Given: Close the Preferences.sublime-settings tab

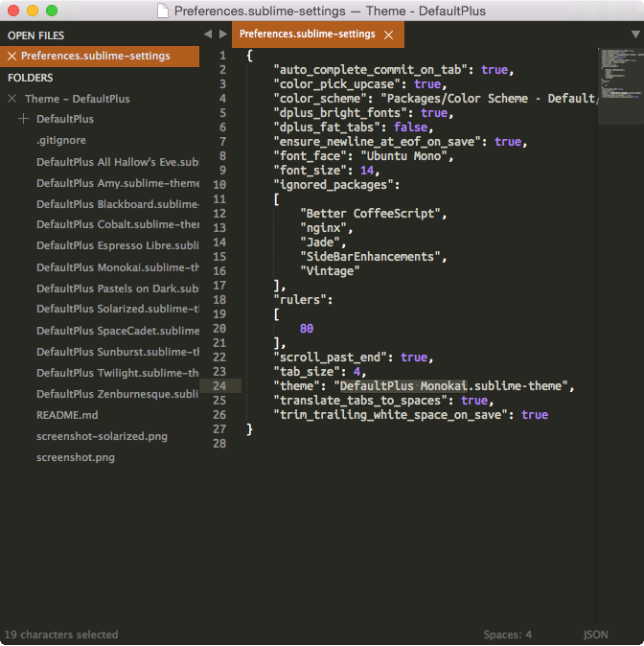Looking at the screenshot, I should [388, 35].
